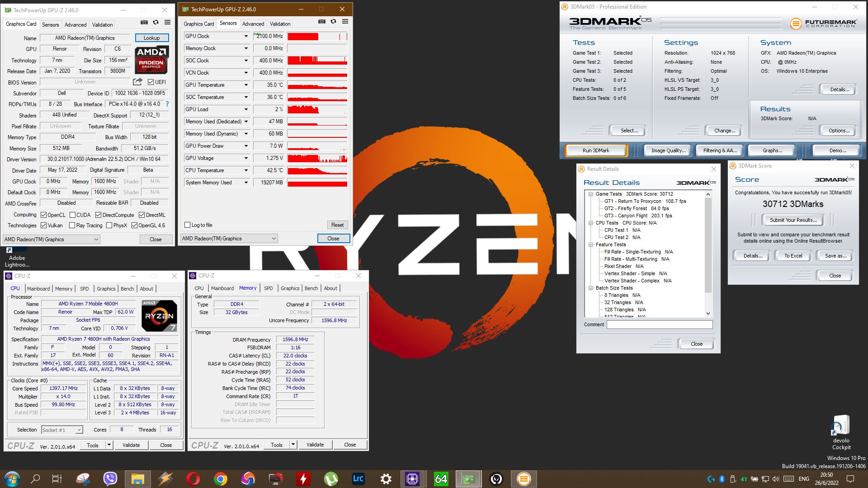Viewport: 868px width, 488px height.
Task: Open File Explorer from the taskbar
Action: pos(137,479)
